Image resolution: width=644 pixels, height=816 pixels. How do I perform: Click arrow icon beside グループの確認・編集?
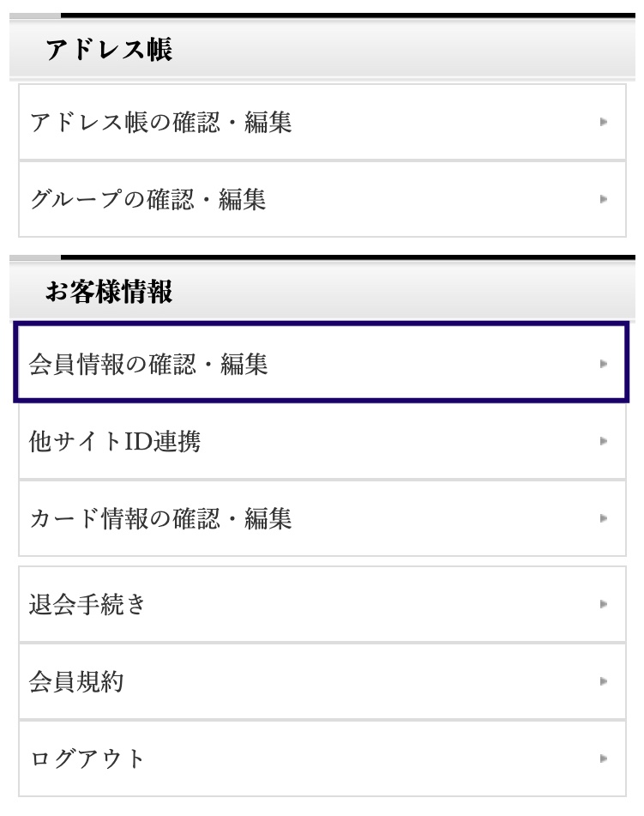pos(604,199)
